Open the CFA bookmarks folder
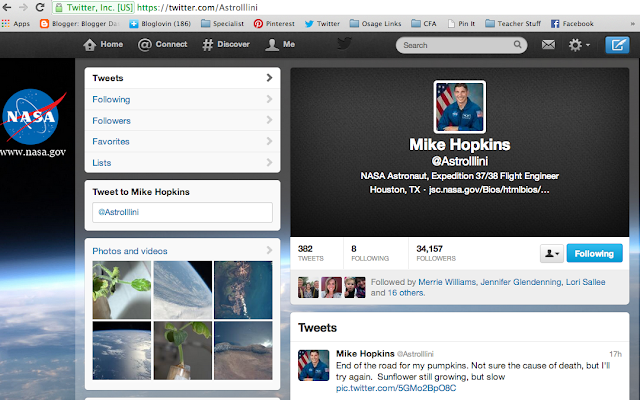 [424, 24]
